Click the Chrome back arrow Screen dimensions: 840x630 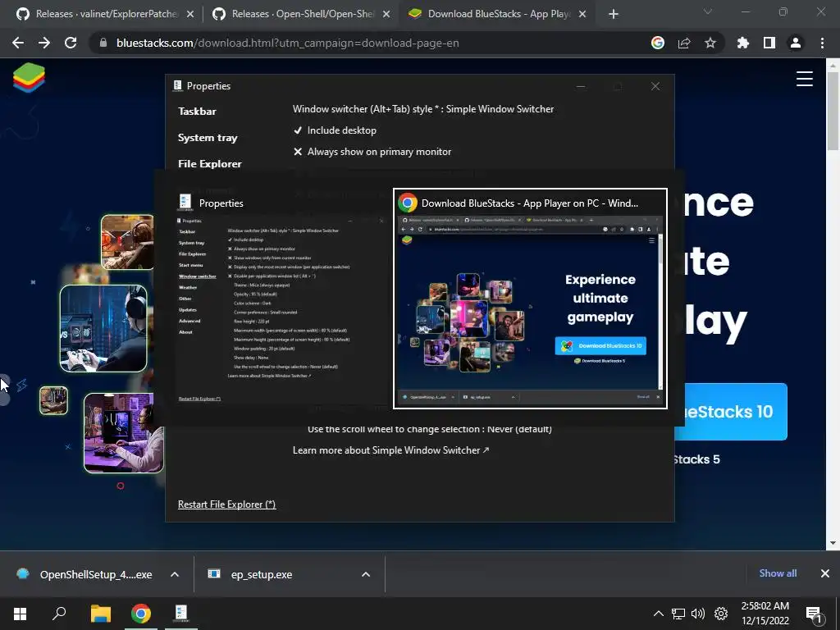coord(18,43)
